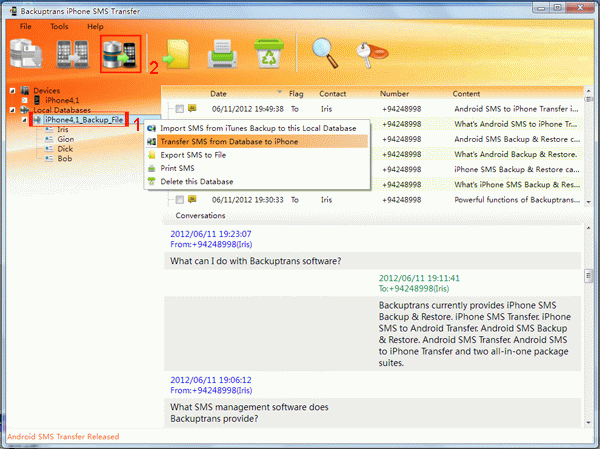Click the Conversations panel header
This screenshot has width=600, height=449.
coord(200,216)
